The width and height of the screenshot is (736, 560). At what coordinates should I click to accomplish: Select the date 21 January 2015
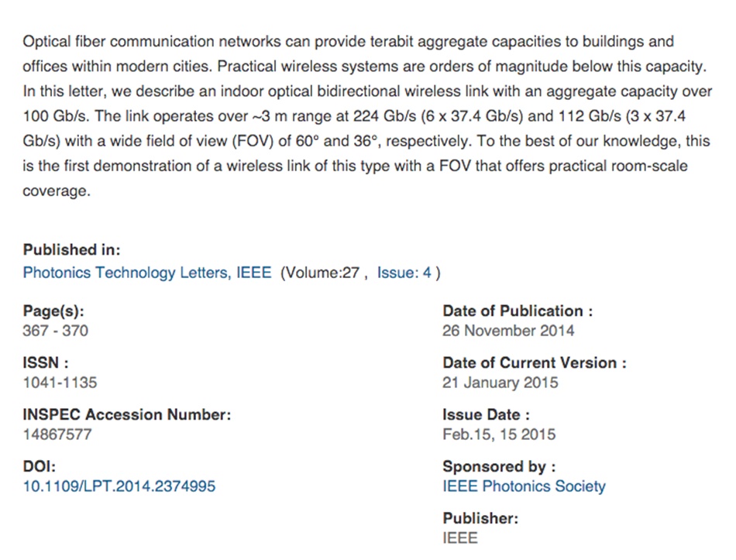pyautogui.click(x=500, y=383)
